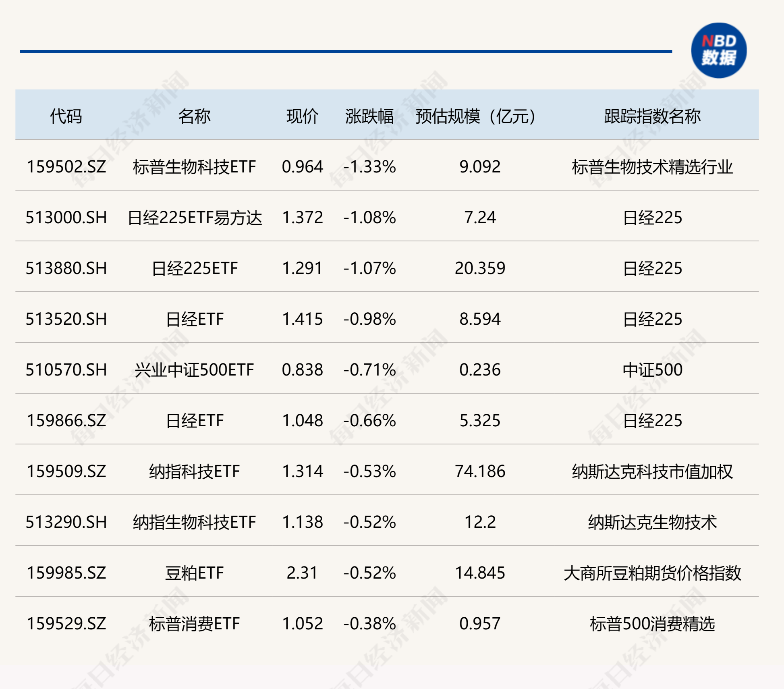Click the name 纳指生物科技ETF
784x689 pixels.
[195, 522]
